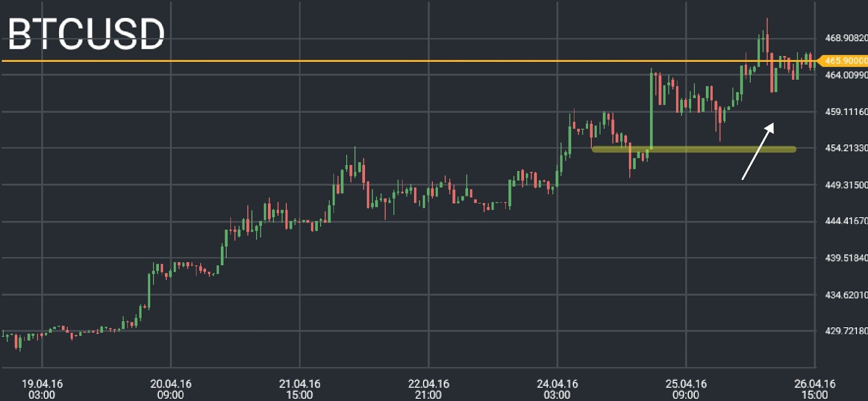Click the 459.11160 price axis label
868x401 pixels.
pyautogui.click(x=846, y=112)
